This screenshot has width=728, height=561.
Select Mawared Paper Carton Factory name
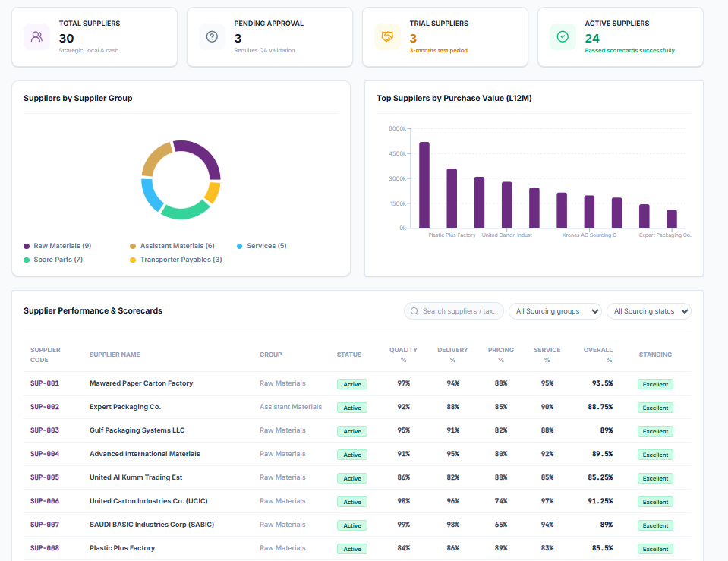(x=141, y=383)
